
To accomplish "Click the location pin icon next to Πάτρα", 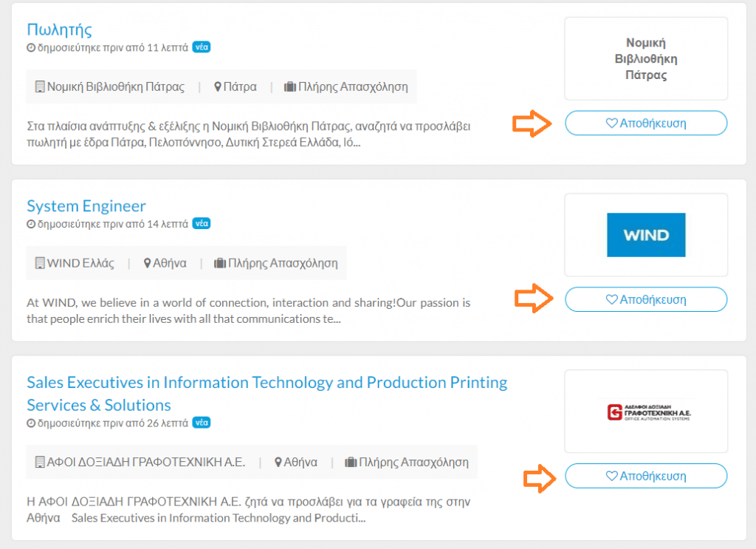I will click(x=218, y=87).
